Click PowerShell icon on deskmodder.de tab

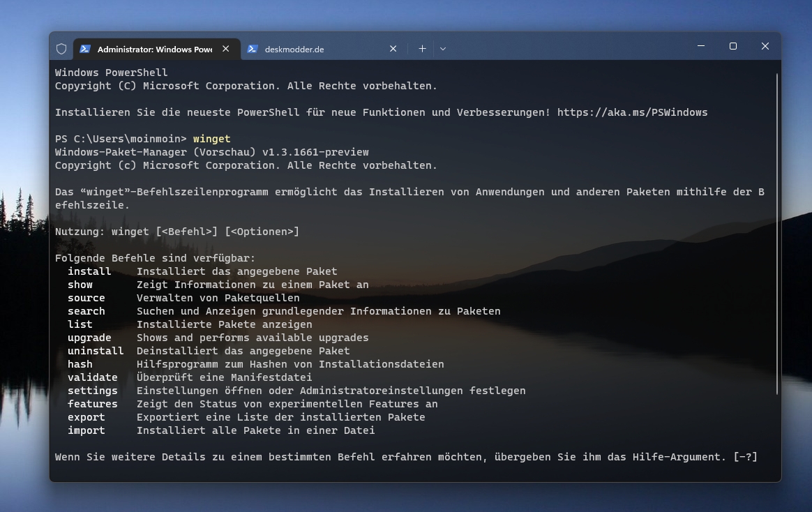coord(253,49)
